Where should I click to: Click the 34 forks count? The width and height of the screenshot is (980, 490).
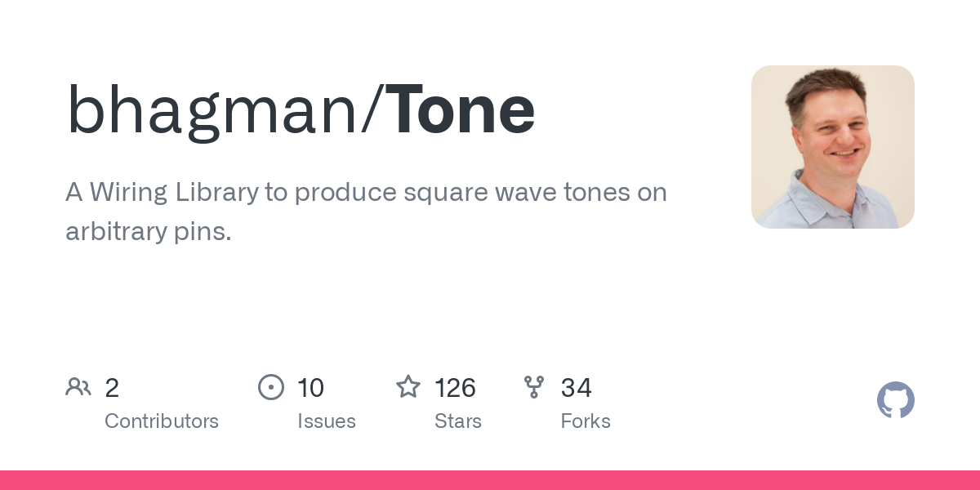click(576, 388)
